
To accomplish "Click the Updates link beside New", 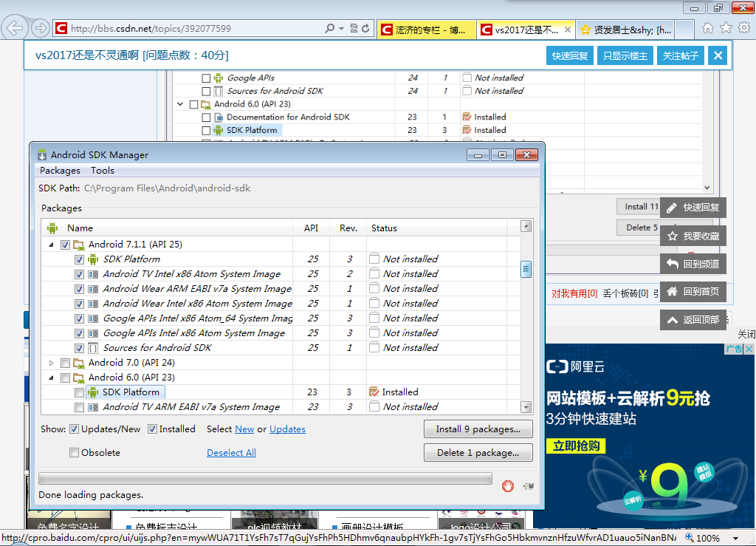I will tap(287, 429).
